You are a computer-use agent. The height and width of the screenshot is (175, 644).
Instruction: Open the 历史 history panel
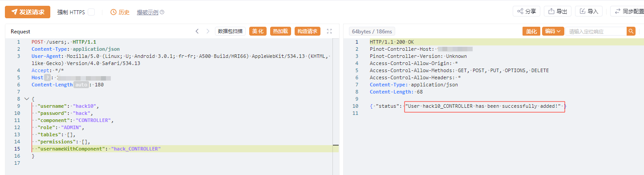point(120,12)
